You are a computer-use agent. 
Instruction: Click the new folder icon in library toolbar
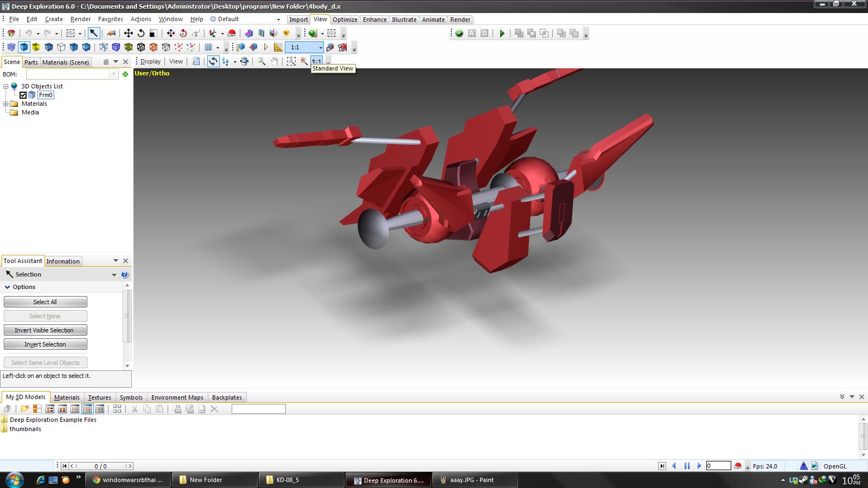25,409
